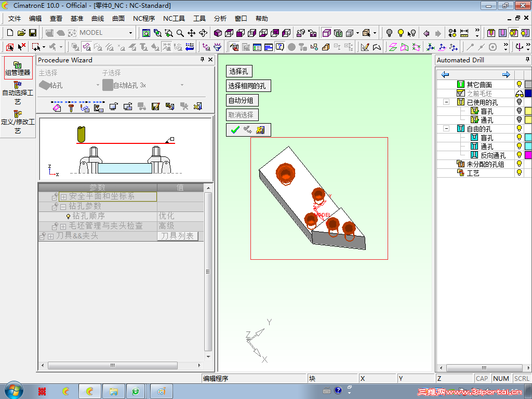The image size is (532, 399).
Task: Toggle bulb for 通孔 under 自由的孔
Action: (519, 146)
